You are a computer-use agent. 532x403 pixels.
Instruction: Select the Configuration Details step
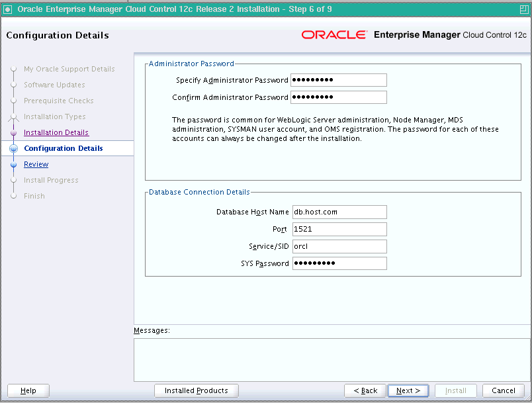pyautogui.click(x=64, y=148)
